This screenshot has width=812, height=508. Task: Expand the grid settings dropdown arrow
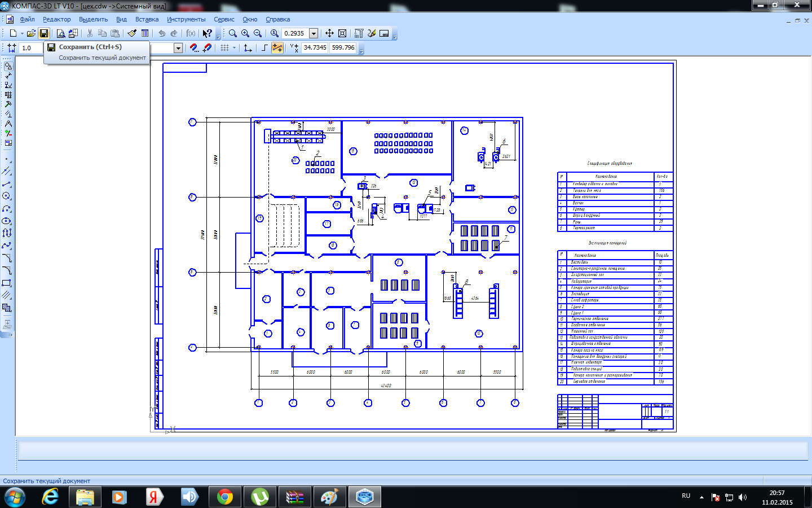(234, 48)
